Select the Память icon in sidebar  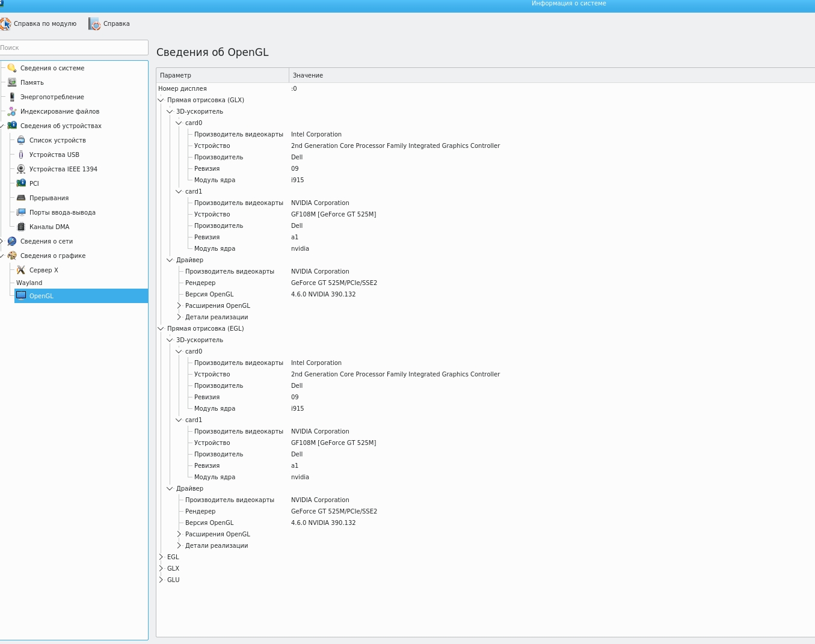pyautogui.click(x=12, y=82)
